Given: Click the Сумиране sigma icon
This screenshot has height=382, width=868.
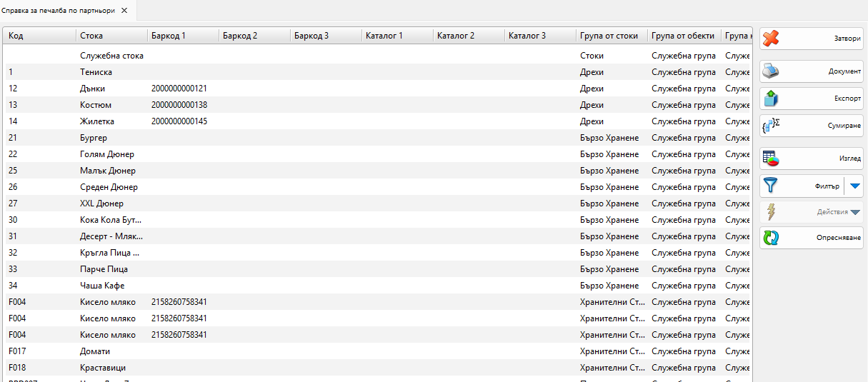Looking at the screenshot, I should click(771, 126).
